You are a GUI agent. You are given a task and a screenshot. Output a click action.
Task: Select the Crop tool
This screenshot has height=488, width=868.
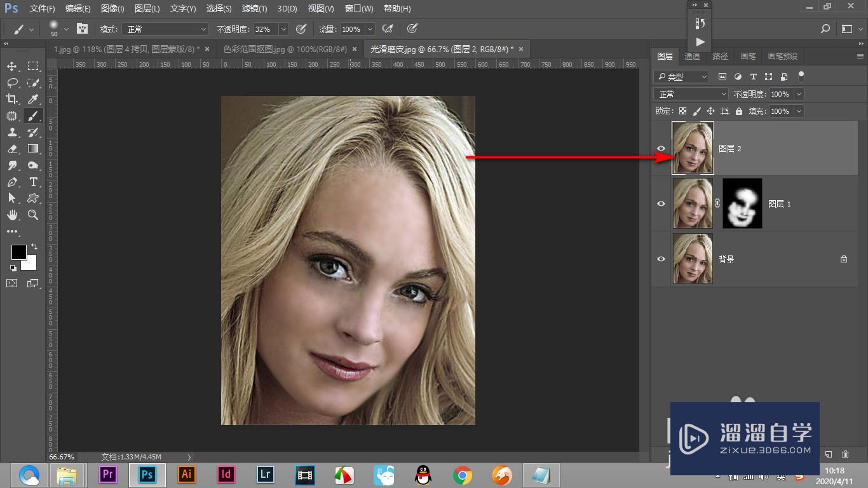click(12, 99)
